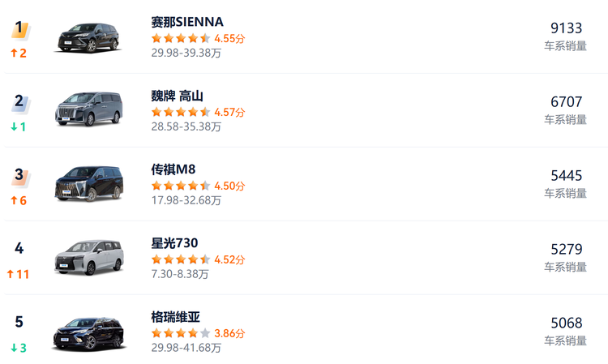Open the 赛那SIENNA title link
Viewport: 608px width, 364px height.
(x=187, y=22)
